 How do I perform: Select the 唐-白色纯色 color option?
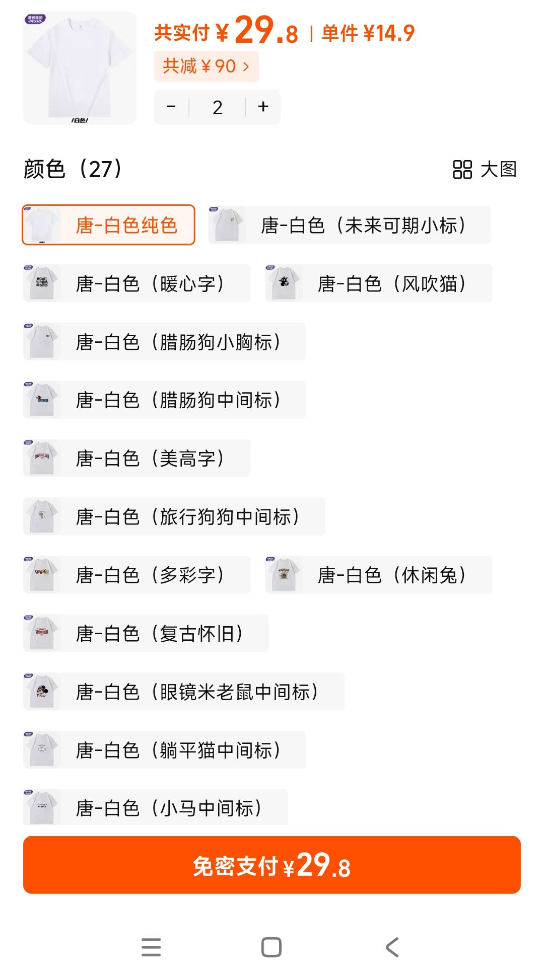pos(108,225)
